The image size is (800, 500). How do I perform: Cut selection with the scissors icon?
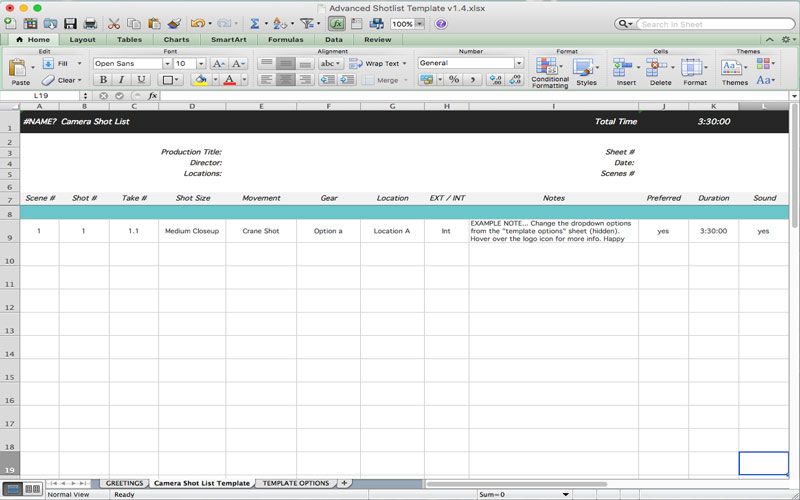(113, 23)
